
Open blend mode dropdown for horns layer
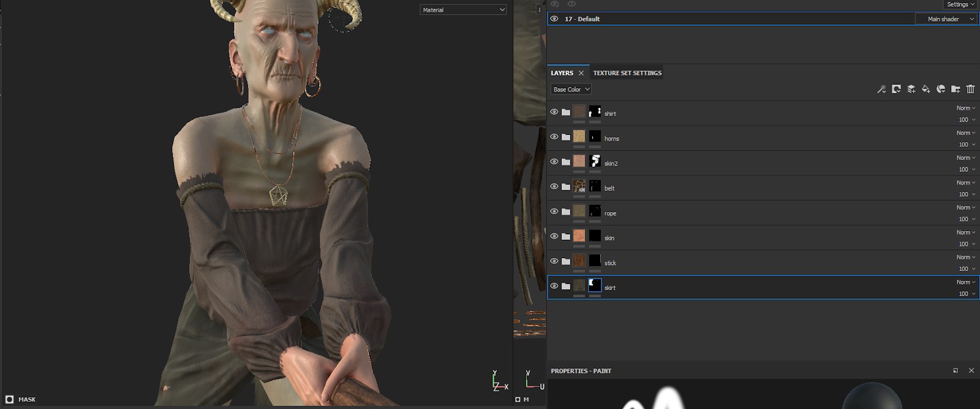966,133
